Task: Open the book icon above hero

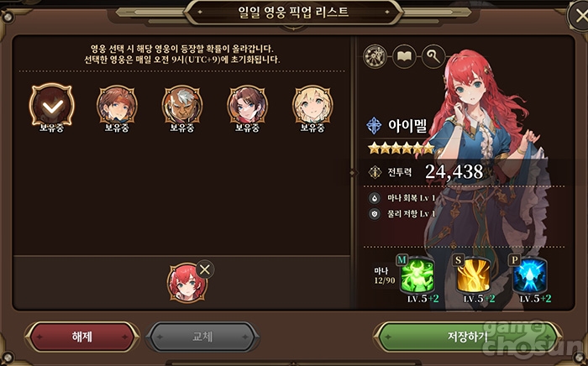Action: (404, 56)
